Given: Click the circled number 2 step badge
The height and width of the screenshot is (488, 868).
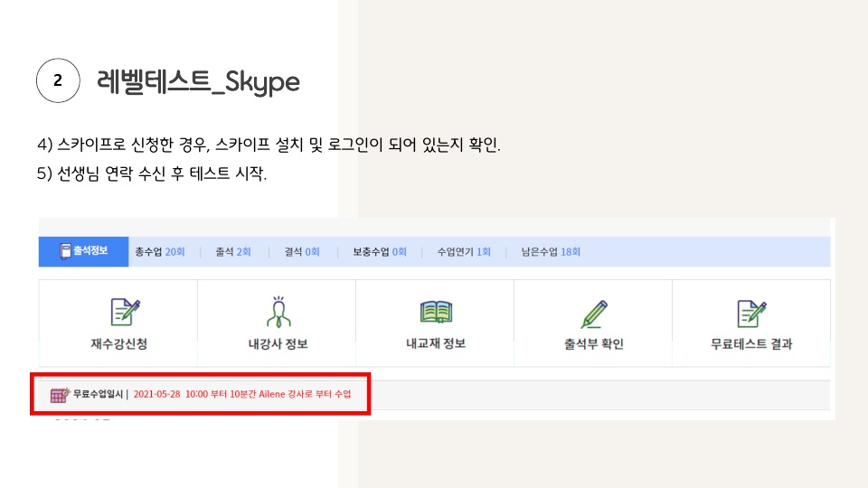Looking at the screenshot, I should pos(58,81).
